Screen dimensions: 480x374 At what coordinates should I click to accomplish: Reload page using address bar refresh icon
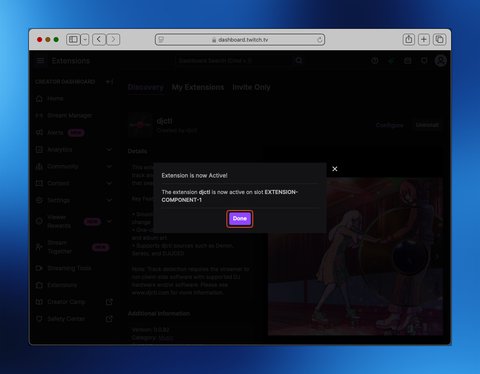[319, 40]
